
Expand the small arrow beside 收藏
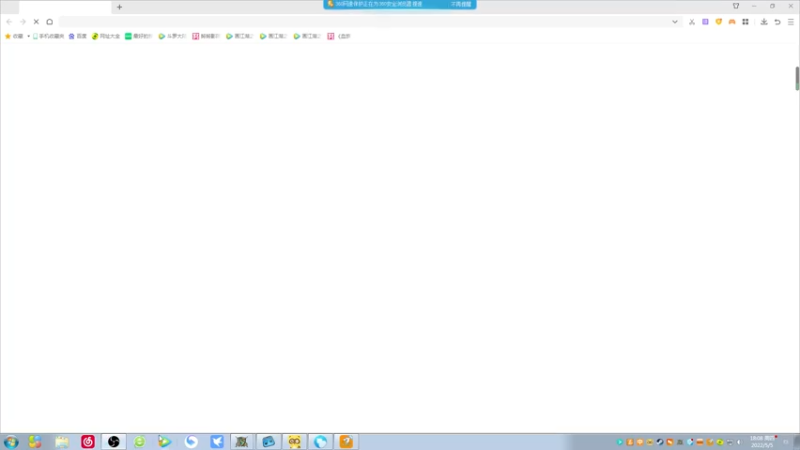tap(28, 36)
